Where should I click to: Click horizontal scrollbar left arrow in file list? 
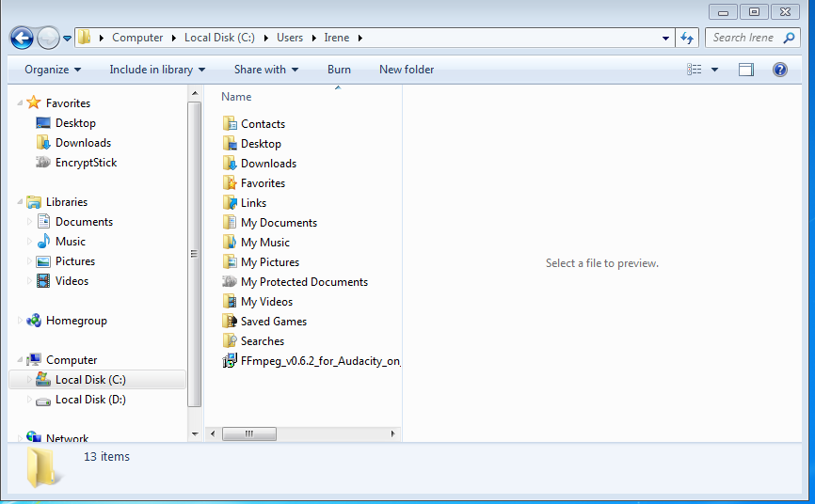tap(213, 433)
